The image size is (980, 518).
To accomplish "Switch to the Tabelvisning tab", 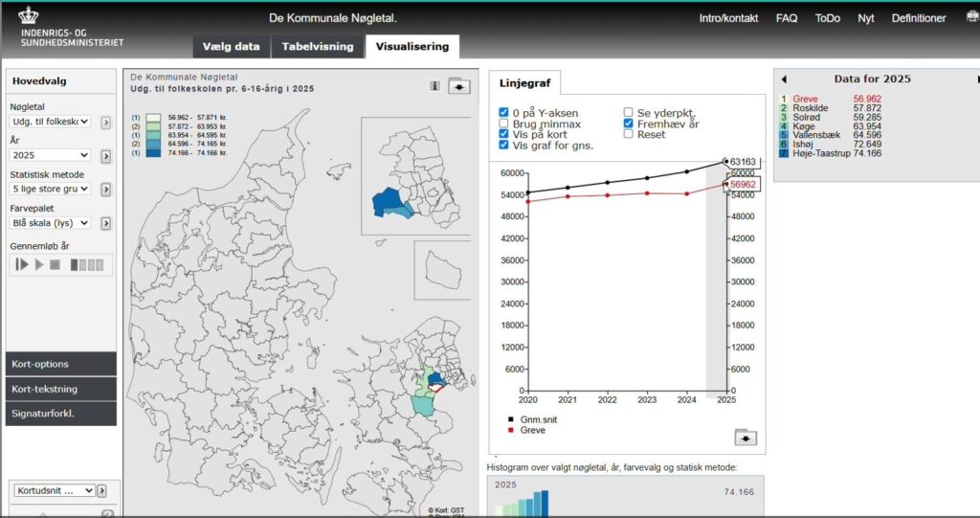I will tap(317, 46).
